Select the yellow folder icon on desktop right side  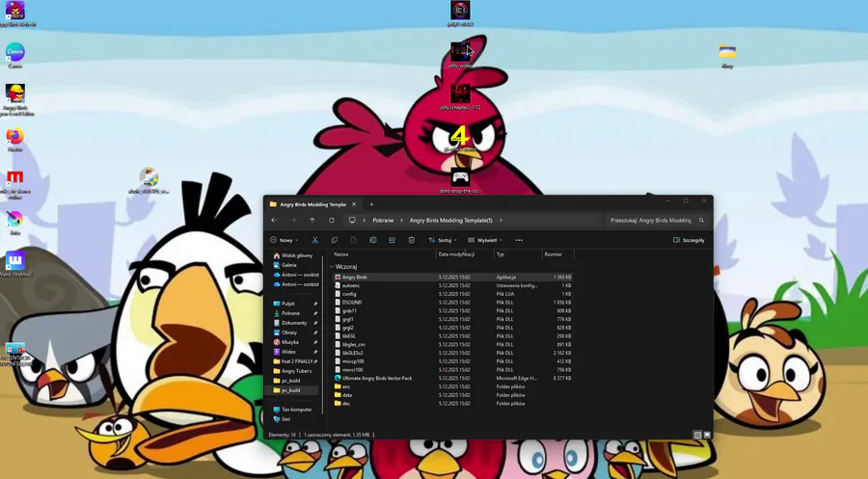(x=727, y=56)
